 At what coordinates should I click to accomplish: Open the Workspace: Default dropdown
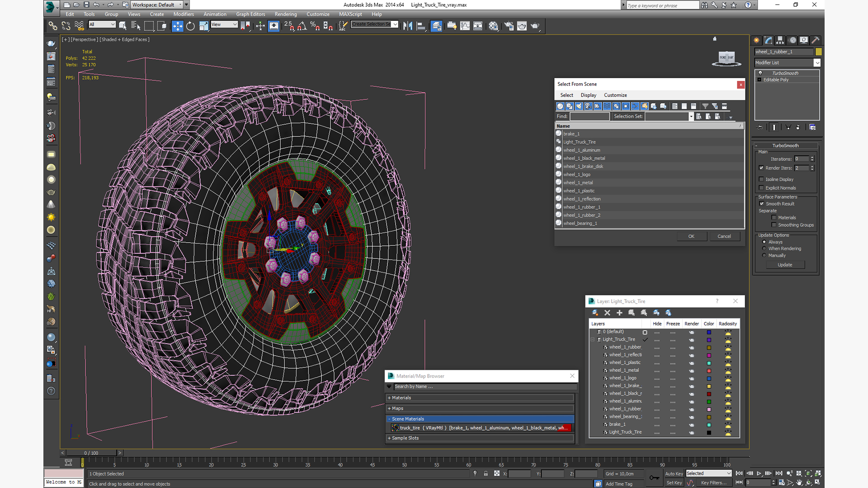[x=157, y=5]
